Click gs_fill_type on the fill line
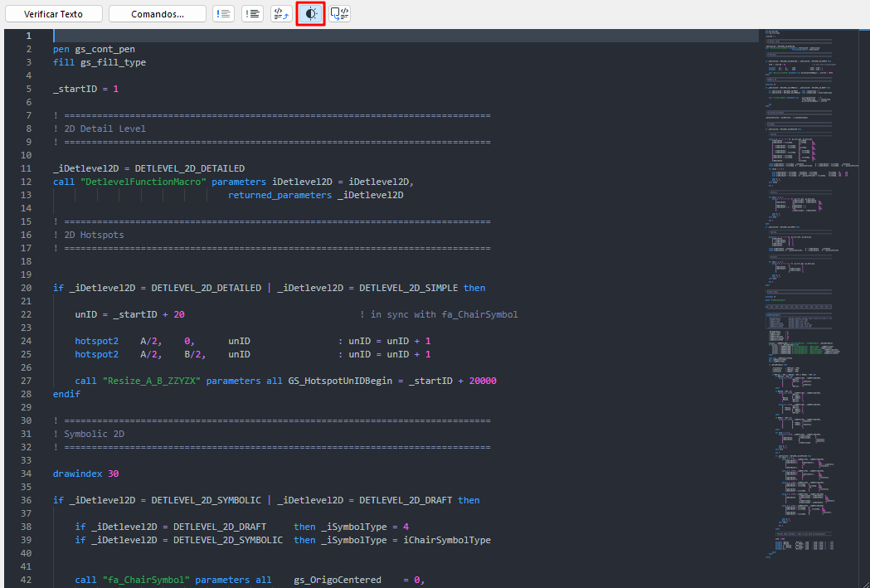 (x=113, y=62)
